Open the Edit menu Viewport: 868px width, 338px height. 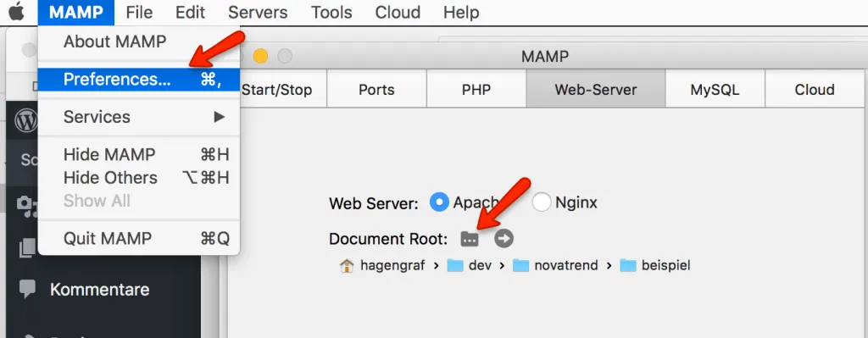click(x=190, y=12)
